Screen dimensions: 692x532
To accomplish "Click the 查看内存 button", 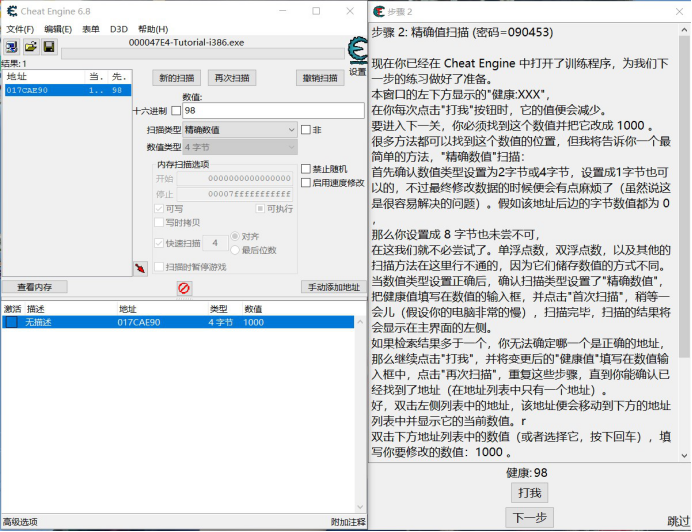I will point(34,287).
